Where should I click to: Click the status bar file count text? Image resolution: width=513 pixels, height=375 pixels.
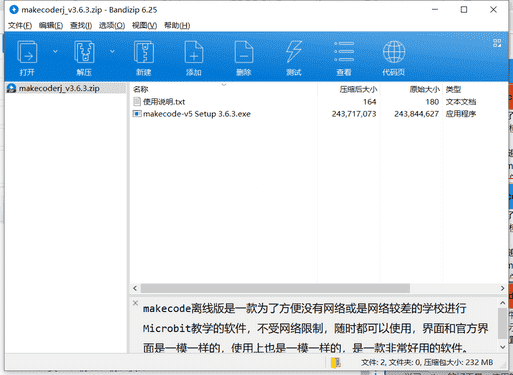(x=427, y=362)
